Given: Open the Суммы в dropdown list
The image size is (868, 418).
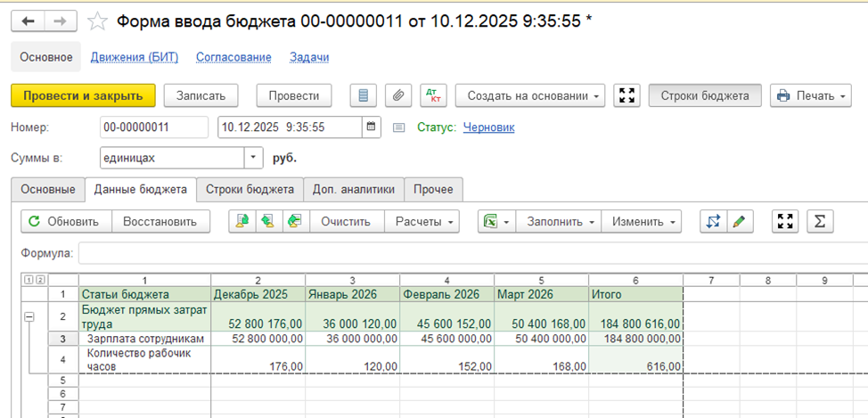Looking at the screenshot, I should 254,158.
